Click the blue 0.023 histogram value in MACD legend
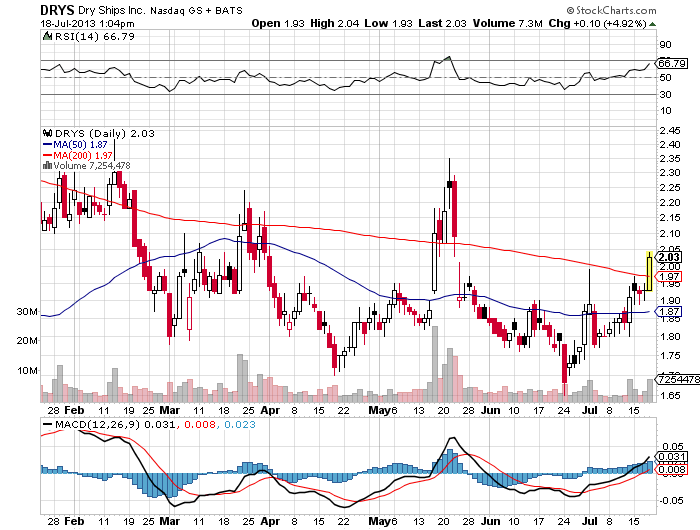This screenshot has height=530, width=700. (x=239, y=424)
